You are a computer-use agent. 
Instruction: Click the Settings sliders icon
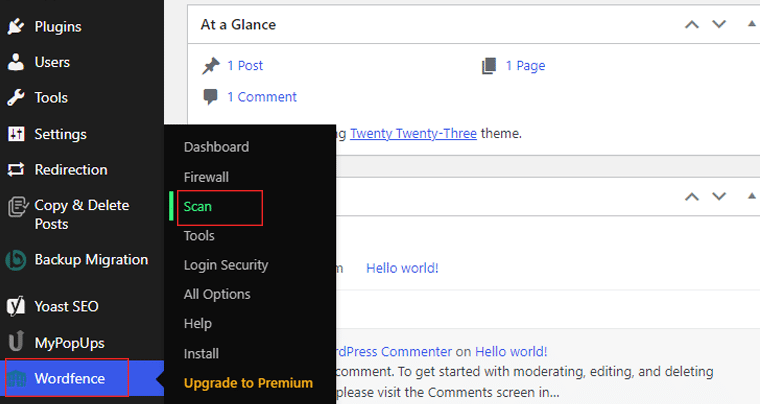(x=16, y=134)
